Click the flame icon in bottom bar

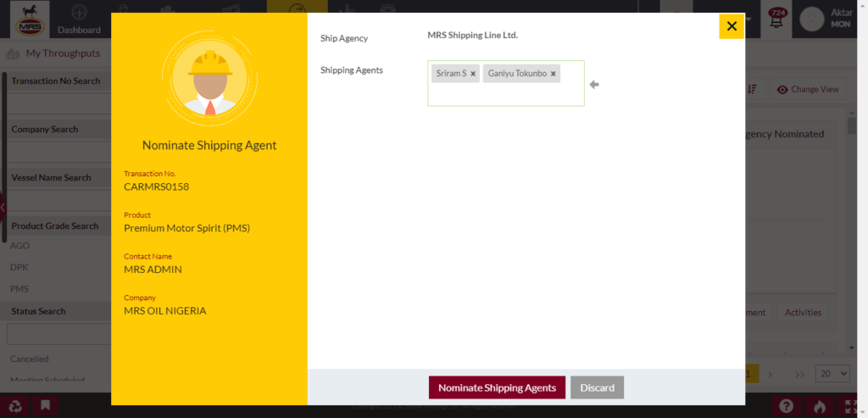(x=820, y=406)
